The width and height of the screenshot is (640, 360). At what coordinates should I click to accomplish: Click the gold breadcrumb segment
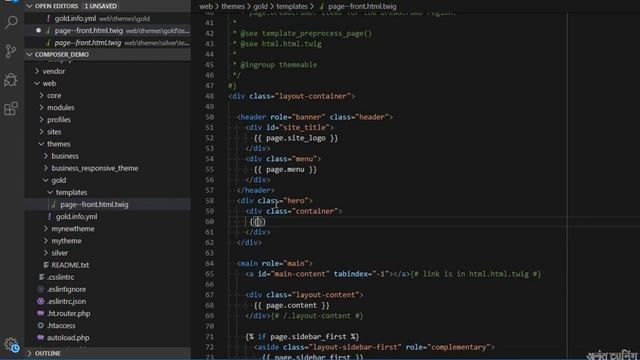coord(260,6)
